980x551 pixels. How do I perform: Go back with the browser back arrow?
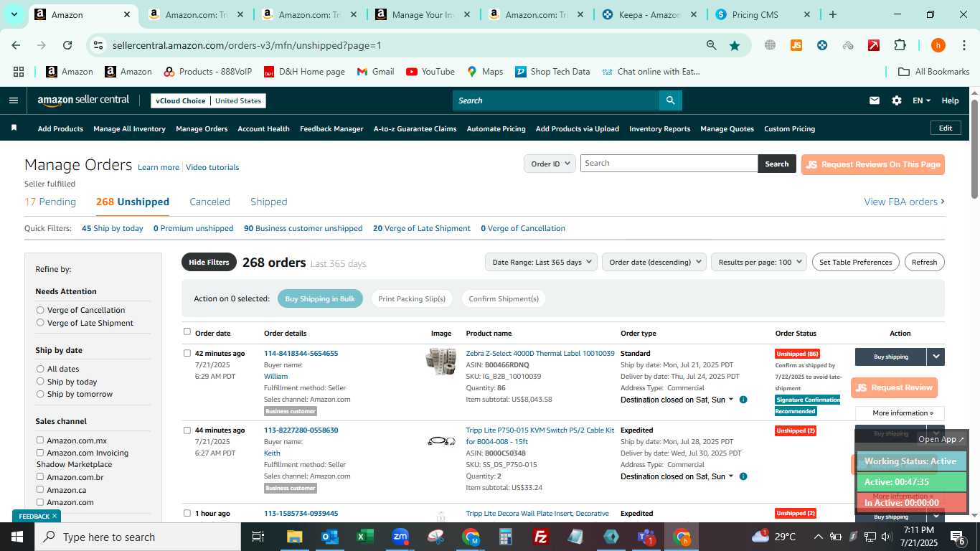16,45
